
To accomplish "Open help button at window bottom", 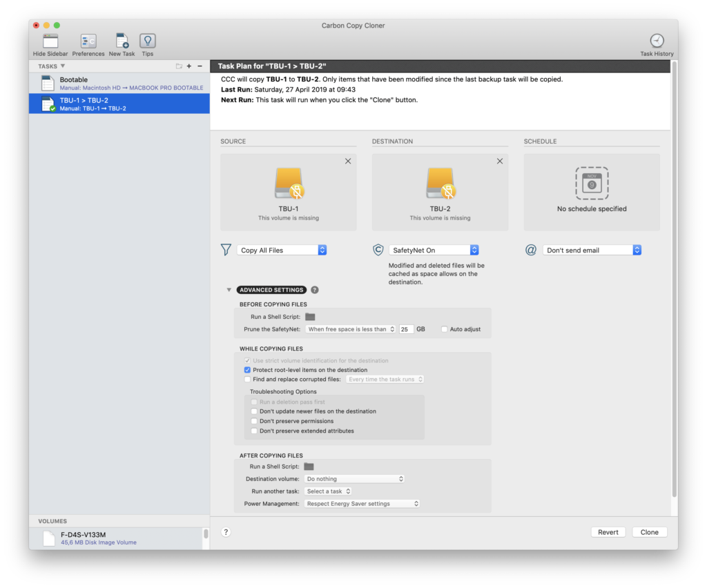I will [x=226, y=532].
